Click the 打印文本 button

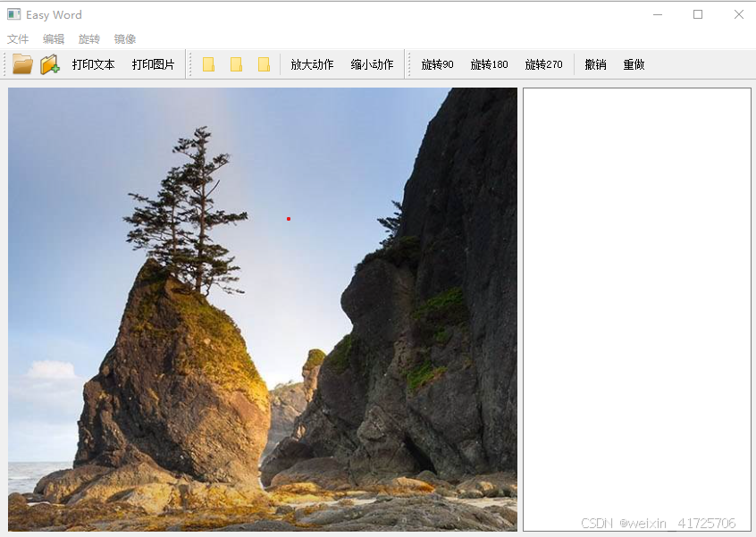(x=93, y=64)
